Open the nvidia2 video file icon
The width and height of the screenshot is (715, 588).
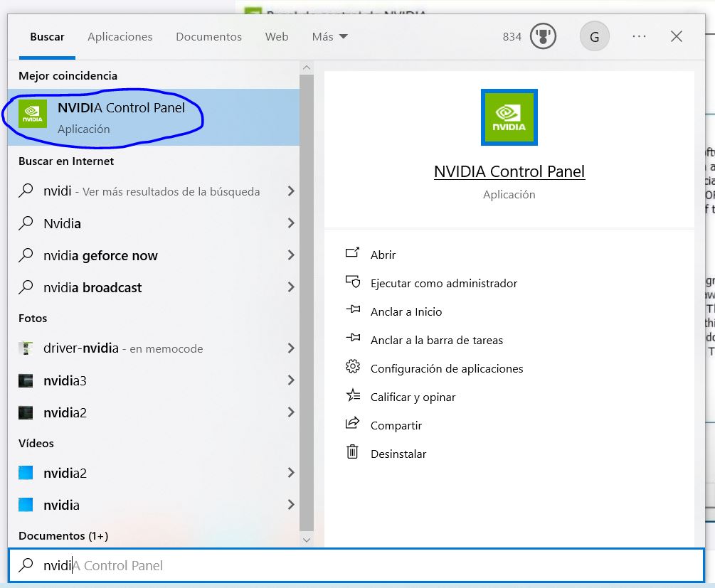coord(26,473)
